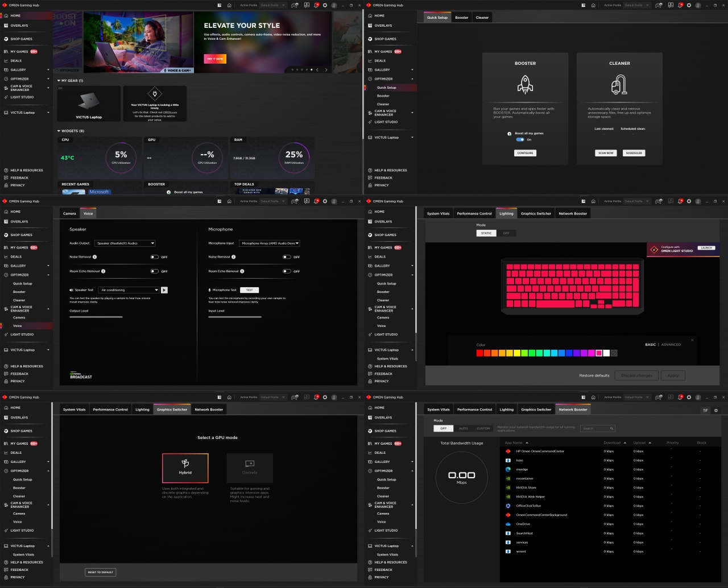Screen dimensions: 728x588
Task: Play the Speaker Test sample
Action: 164,290
